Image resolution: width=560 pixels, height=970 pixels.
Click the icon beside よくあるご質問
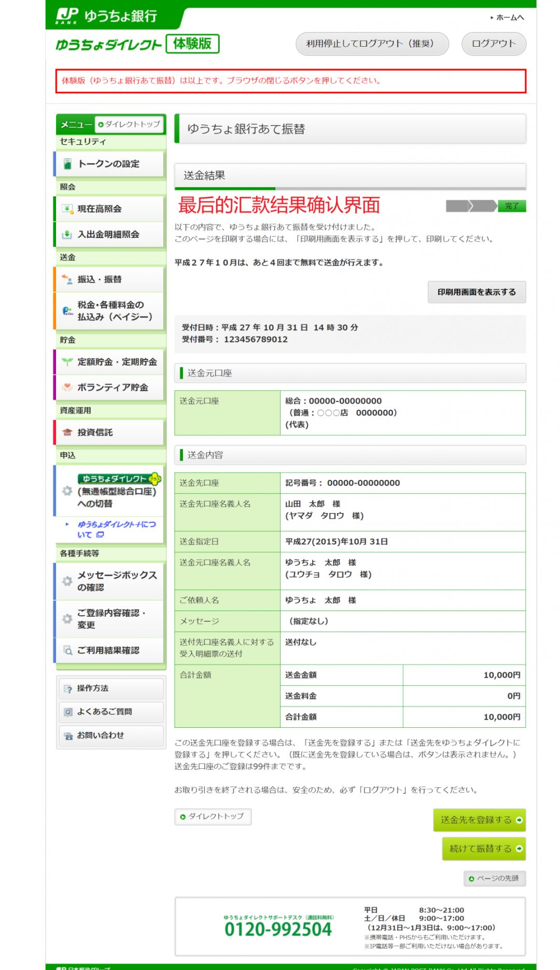pos(68,712)
